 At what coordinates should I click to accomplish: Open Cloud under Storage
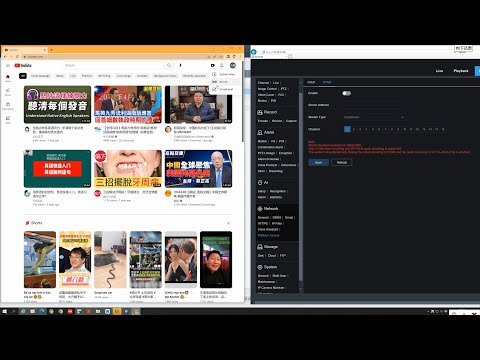[x=272, y=256]
